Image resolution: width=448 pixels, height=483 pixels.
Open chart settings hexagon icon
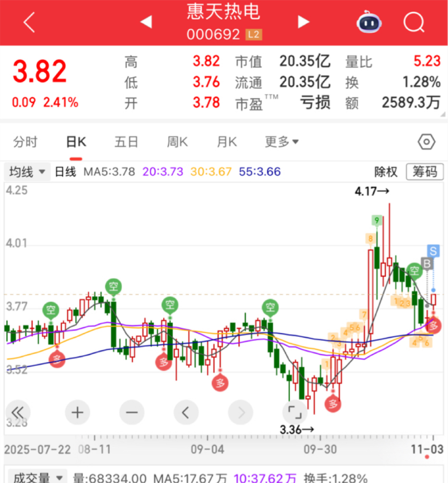tap(427, 142)
